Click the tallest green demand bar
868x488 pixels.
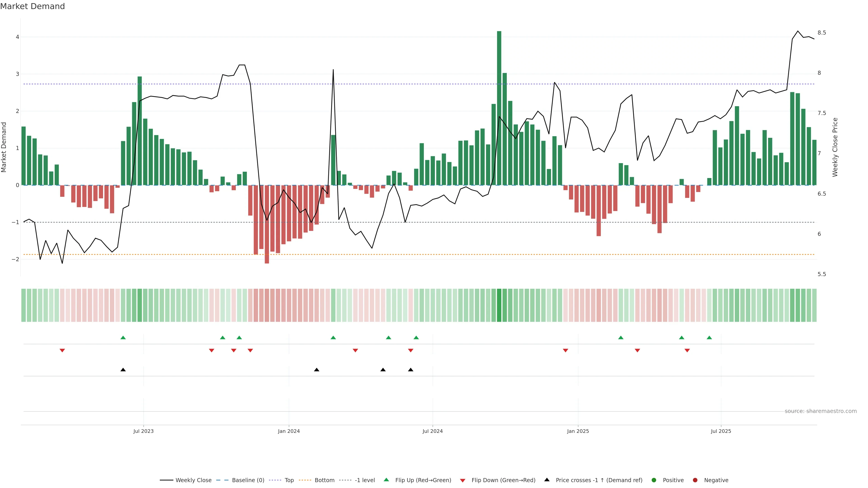[x=499, y=108]
